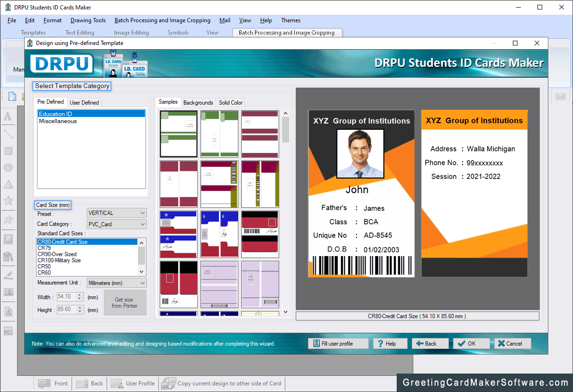573x392 pixels.
Task: Select the Rectangle shape tool
Action: [x=8, y=151]
